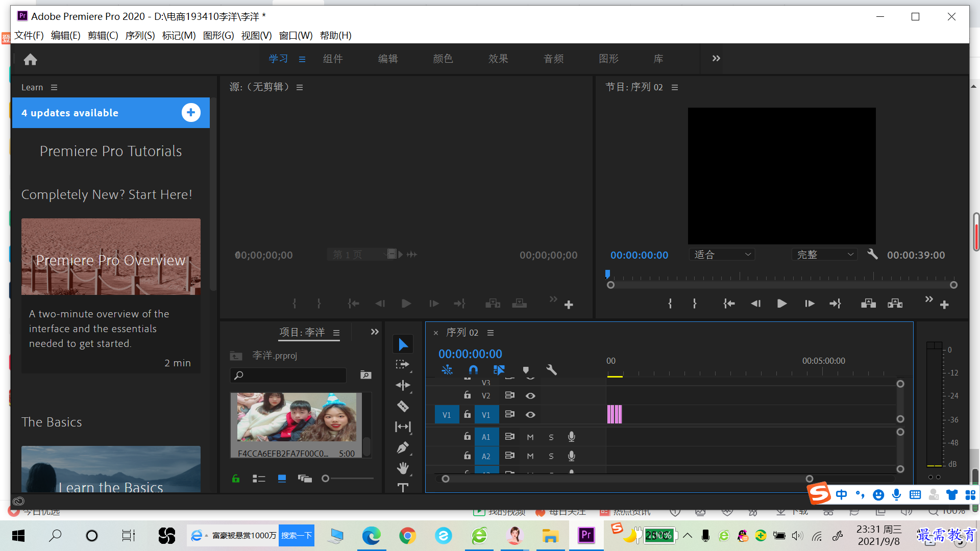980x551 pixels.
Task: Open Premiere Pro Overview tutorial
Action: pos(111,257)
